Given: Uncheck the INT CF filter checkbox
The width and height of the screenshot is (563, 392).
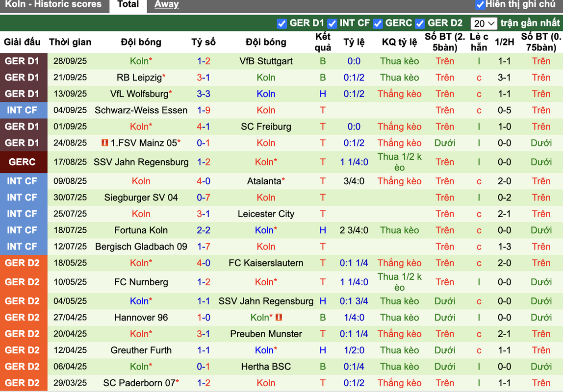Looking at the screenshot, I should [332, 24].
